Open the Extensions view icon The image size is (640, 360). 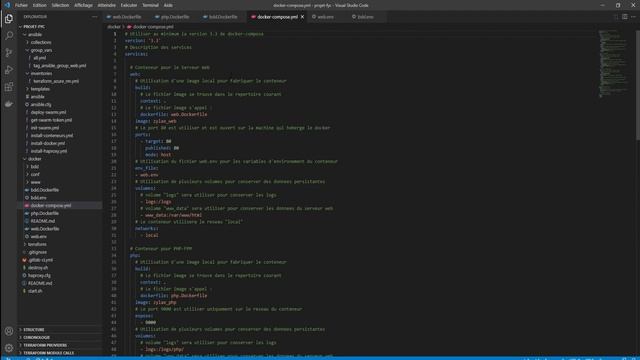(9, 87)
